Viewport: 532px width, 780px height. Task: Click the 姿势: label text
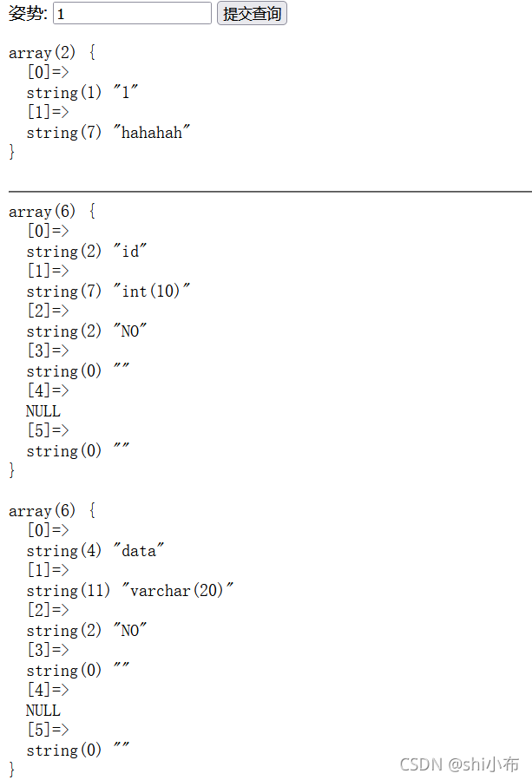(28, 13)
